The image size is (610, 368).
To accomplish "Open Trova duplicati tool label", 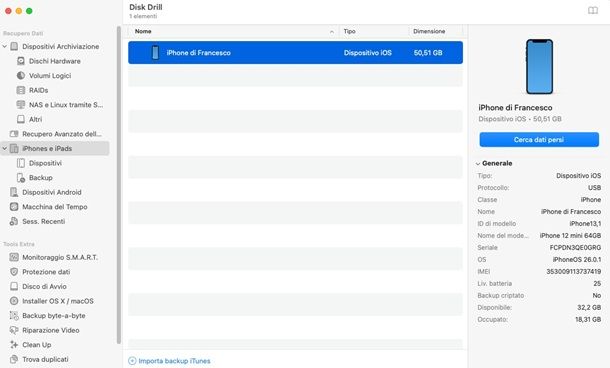I will click(45, 359).
